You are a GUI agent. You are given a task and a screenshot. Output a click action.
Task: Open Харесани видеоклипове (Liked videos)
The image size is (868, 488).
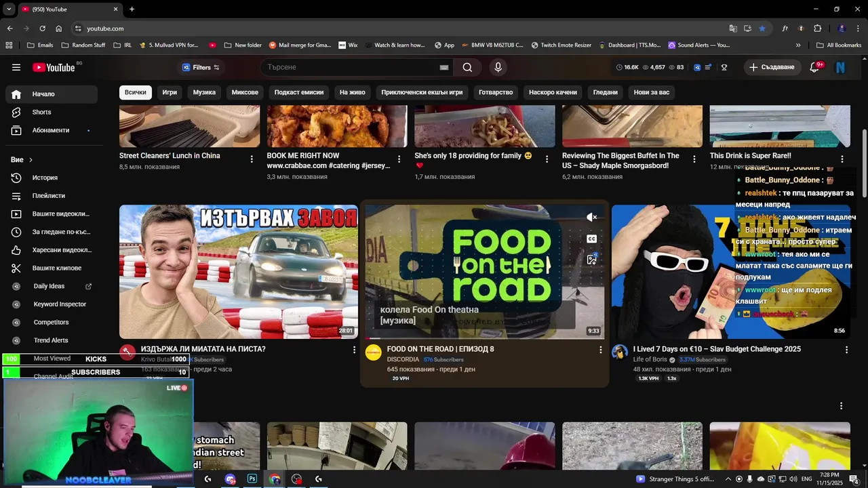(51, 250)
